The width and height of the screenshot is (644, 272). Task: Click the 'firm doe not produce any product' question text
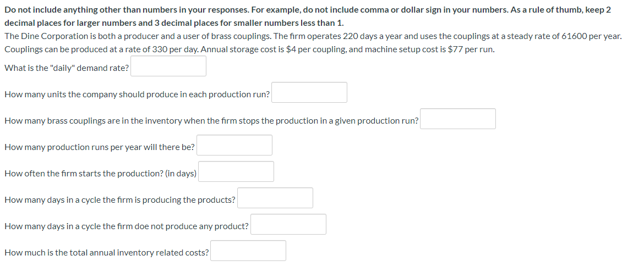coord(127,226)
